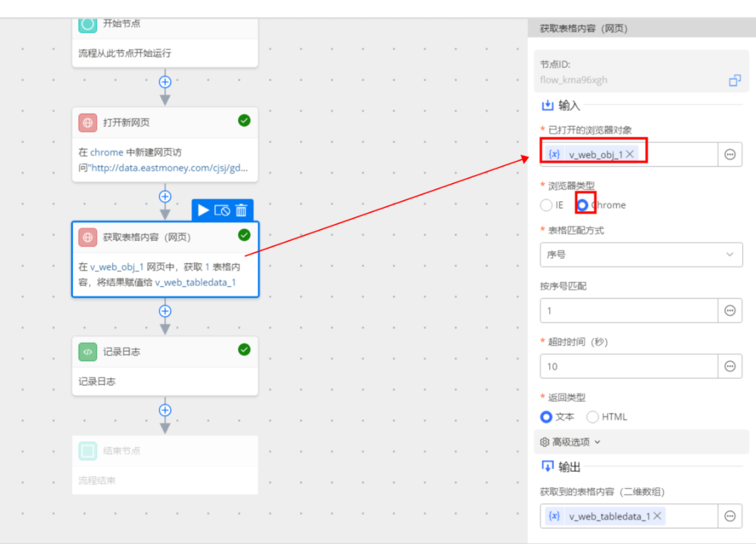The image size is (756, 544).
Task: Click the panel title get table content
Action: tap(583, 28)
